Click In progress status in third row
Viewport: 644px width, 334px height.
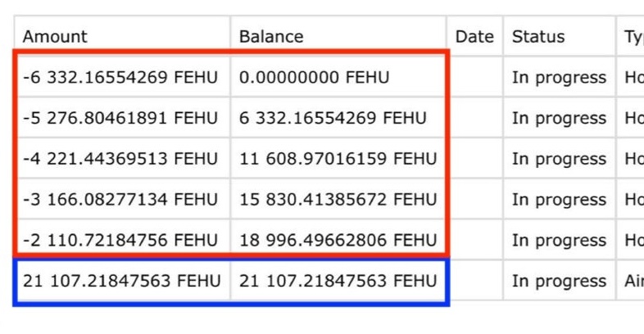(x=559, y=158)
